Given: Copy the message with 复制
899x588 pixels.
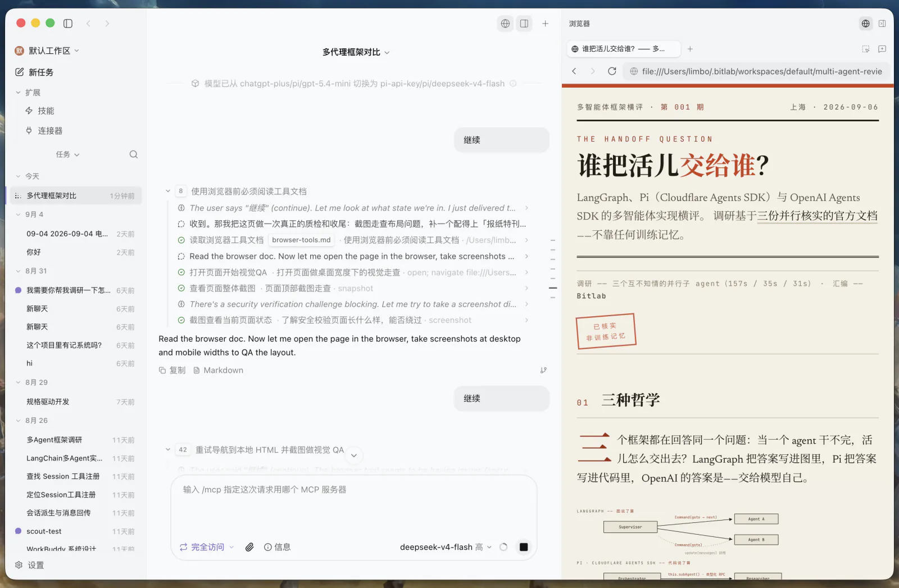Looking at the screenshot, I should [x=172, y=370].
